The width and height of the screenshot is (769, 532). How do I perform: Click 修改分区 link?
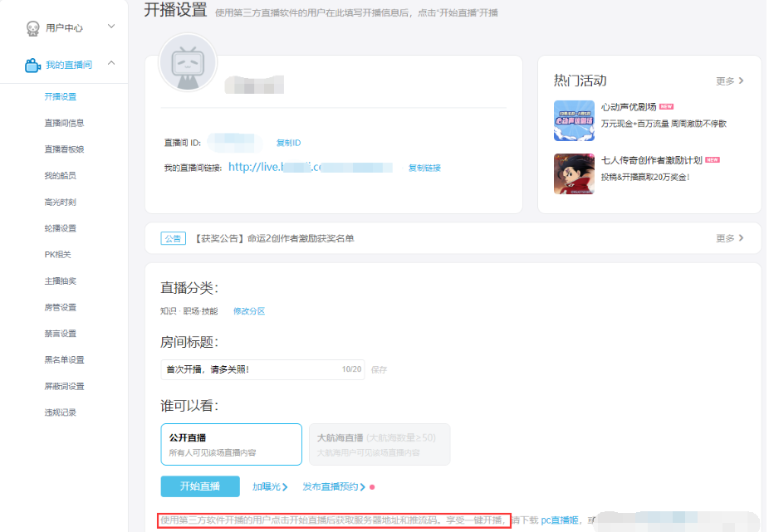click(x=249, y=311)
